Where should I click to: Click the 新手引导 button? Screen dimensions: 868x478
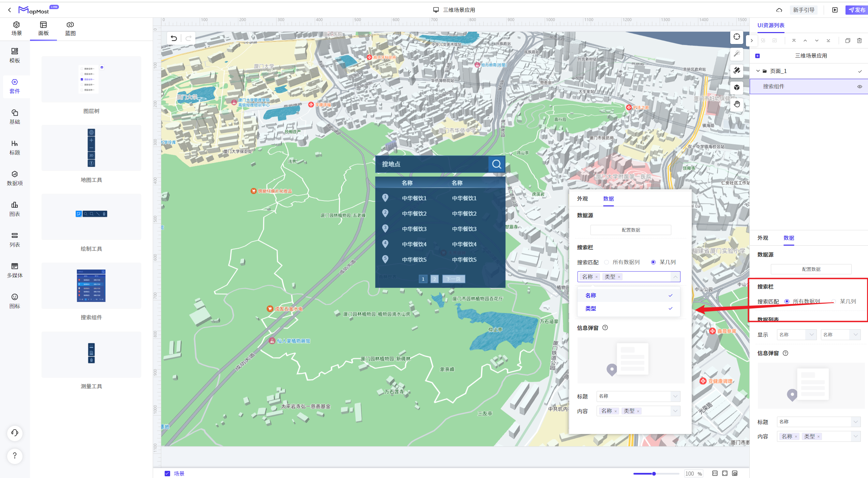click(x=804, y=10)
